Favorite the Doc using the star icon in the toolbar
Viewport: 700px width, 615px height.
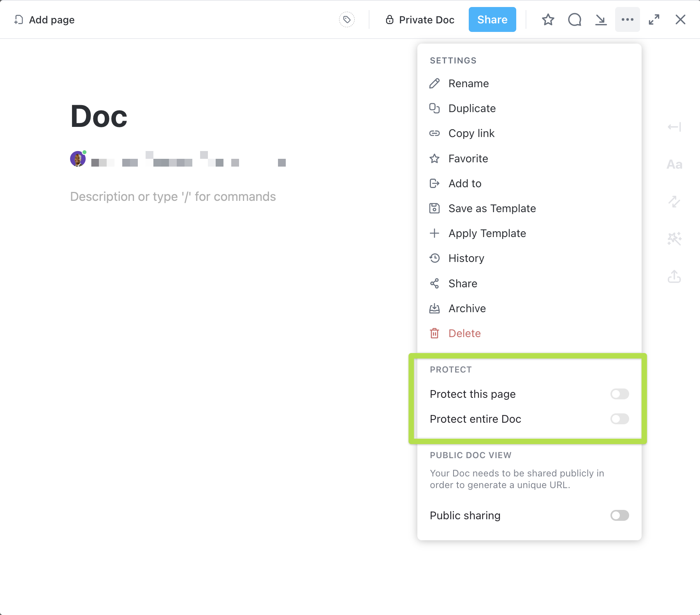pos(548,19)
